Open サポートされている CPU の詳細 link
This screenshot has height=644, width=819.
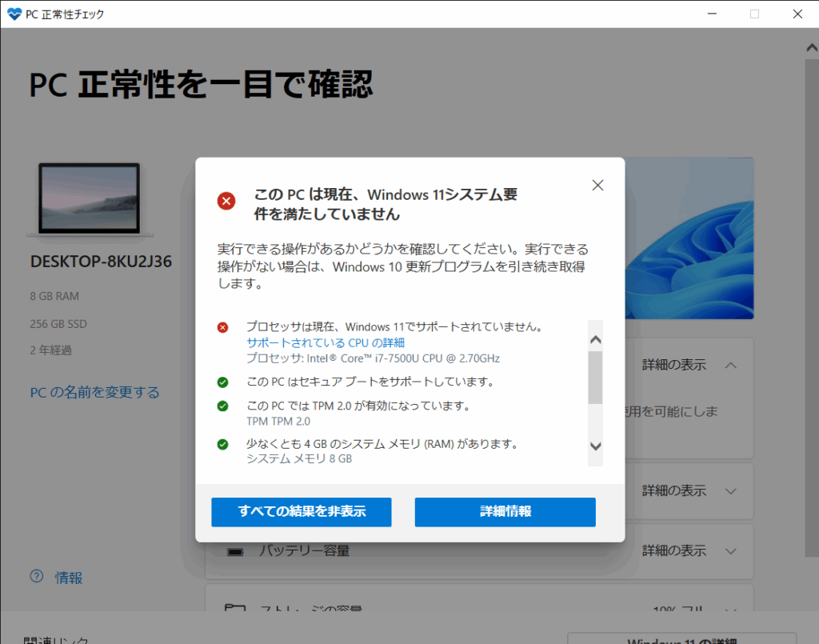(326, 342)
